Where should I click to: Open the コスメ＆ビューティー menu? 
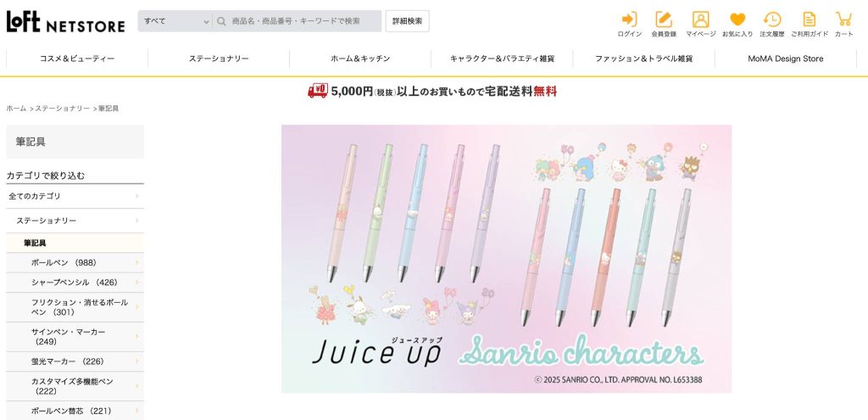(x=77, y=59)
